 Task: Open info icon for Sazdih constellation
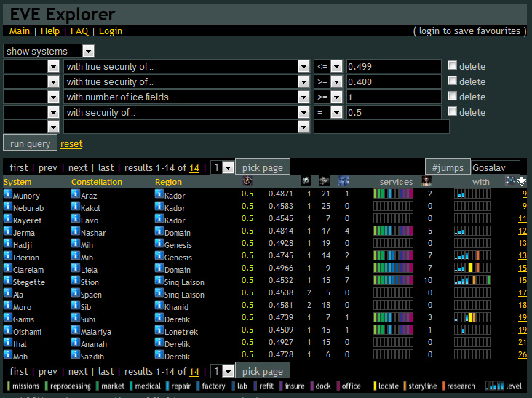pyautogui.click(x=75, y=354)
